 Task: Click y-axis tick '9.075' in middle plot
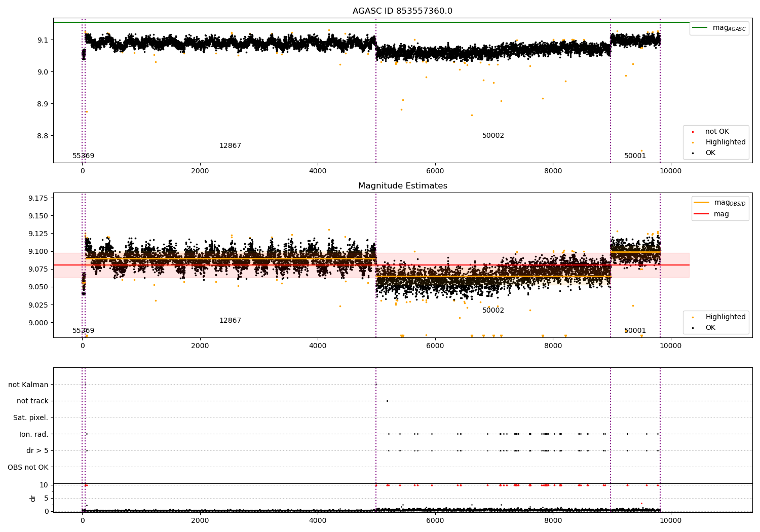point(39,269)
